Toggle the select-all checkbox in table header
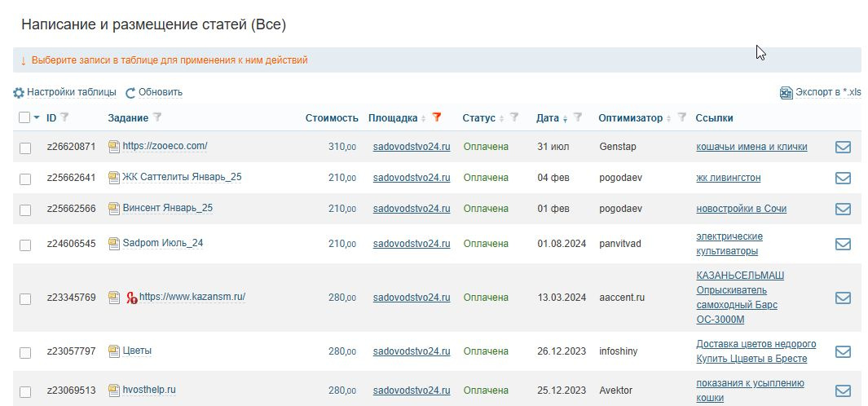The height and width of the screenshot is (406, 868). click(24, 118)
